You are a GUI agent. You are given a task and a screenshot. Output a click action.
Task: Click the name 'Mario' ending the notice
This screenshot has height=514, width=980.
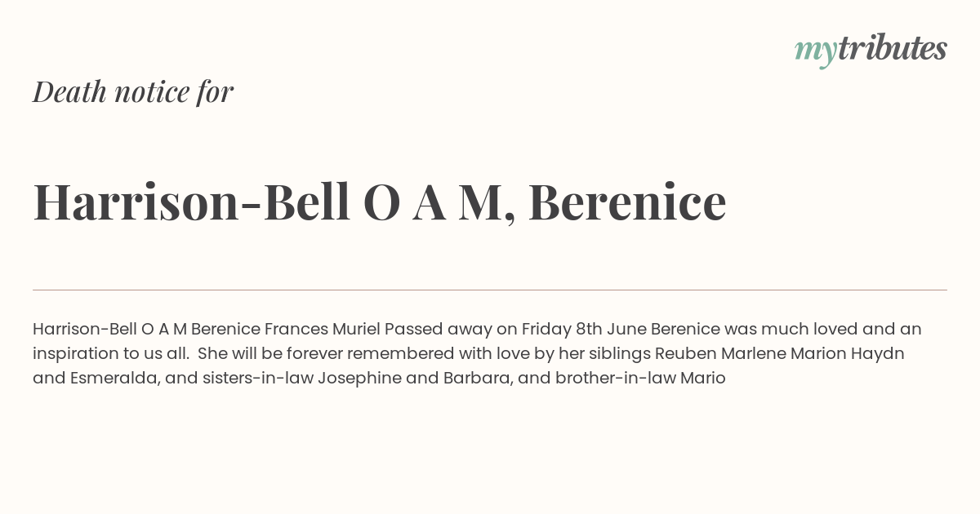[703, 378]
